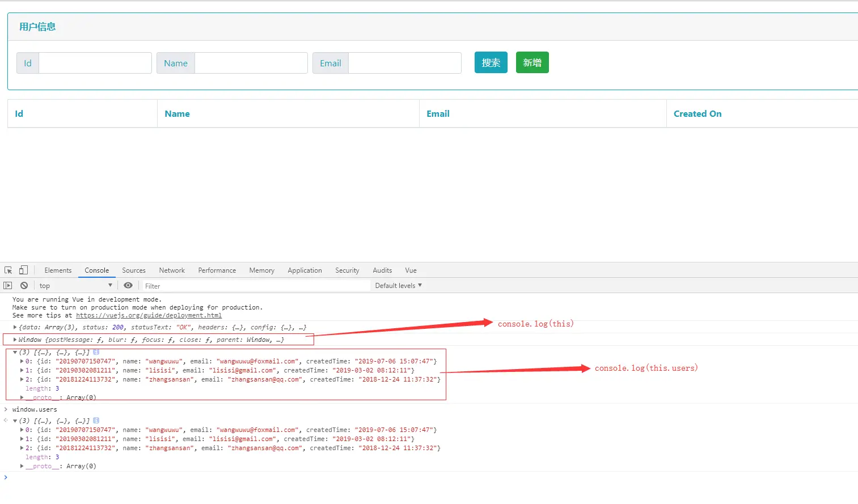The image size is (858, 504).
Task: Open the vuejs.org deployment guide link
Action: (149, 315)
